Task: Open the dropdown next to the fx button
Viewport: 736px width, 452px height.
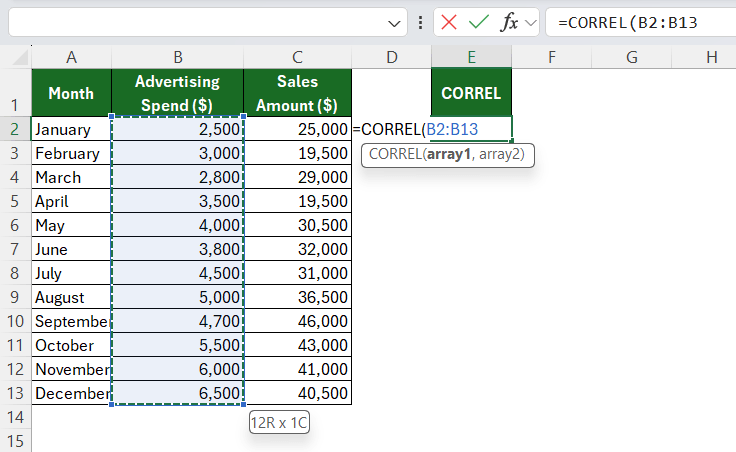Action: pos(531,23)
